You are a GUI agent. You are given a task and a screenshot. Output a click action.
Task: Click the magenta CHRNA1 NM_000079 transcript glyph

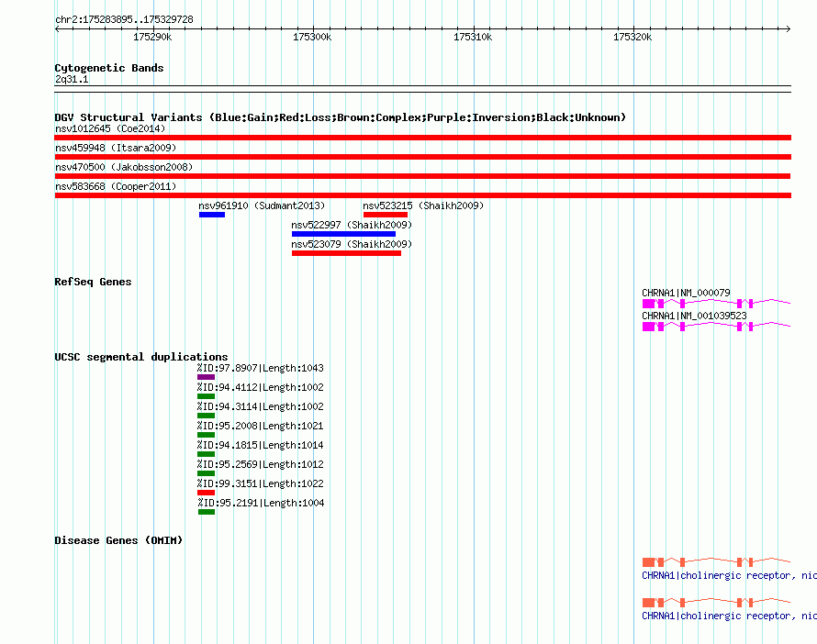(x=716, y=303)
